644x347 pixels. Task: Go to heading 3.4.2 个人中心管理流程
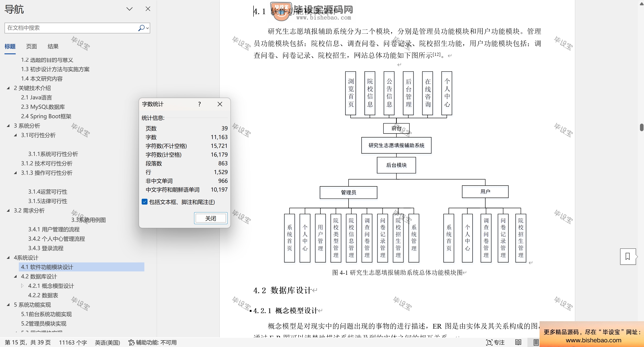pyautogui.click(x=56, y=239)
